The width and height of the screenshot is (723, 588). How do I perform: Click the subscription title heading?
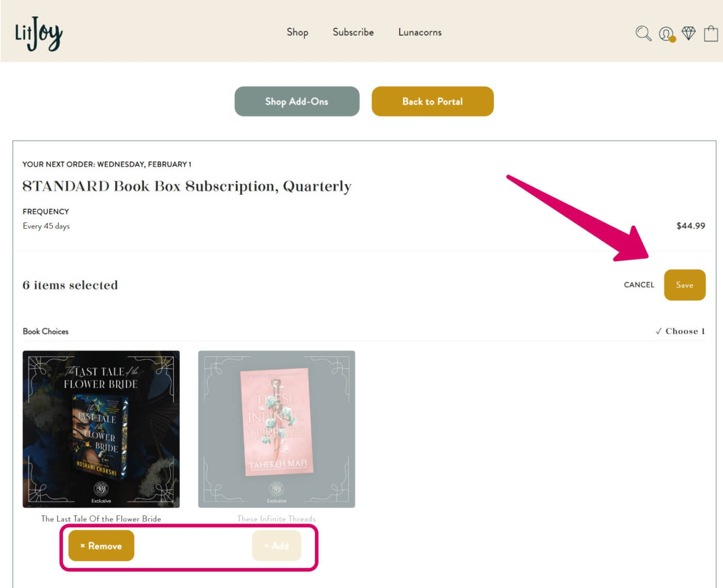point(187,186)
